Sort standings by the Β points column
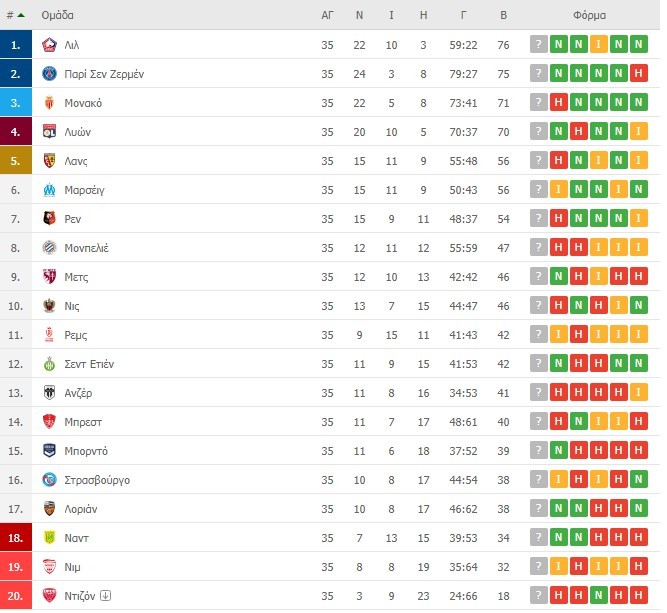Screen dimensions: 667x613 (x=503, y=16)
